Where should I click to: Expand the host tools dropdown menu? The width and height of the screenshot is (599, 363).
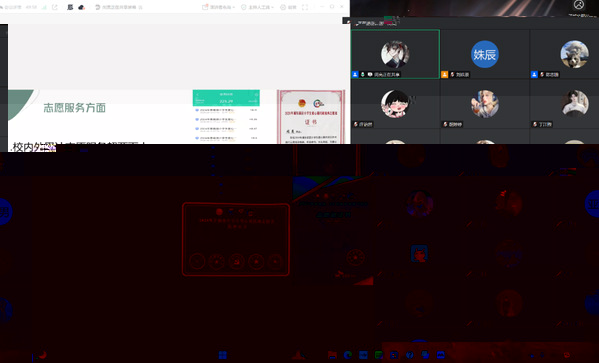point(258,7)
